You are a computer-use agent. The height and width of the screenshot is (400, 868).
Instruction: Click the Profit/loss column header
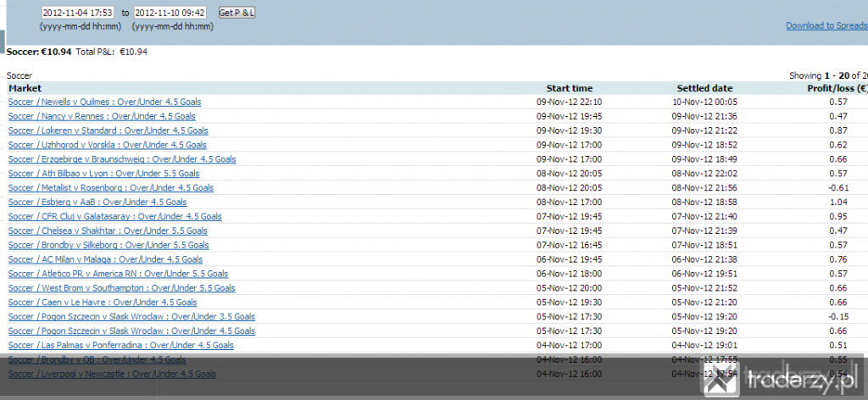[x=837, y=88]
